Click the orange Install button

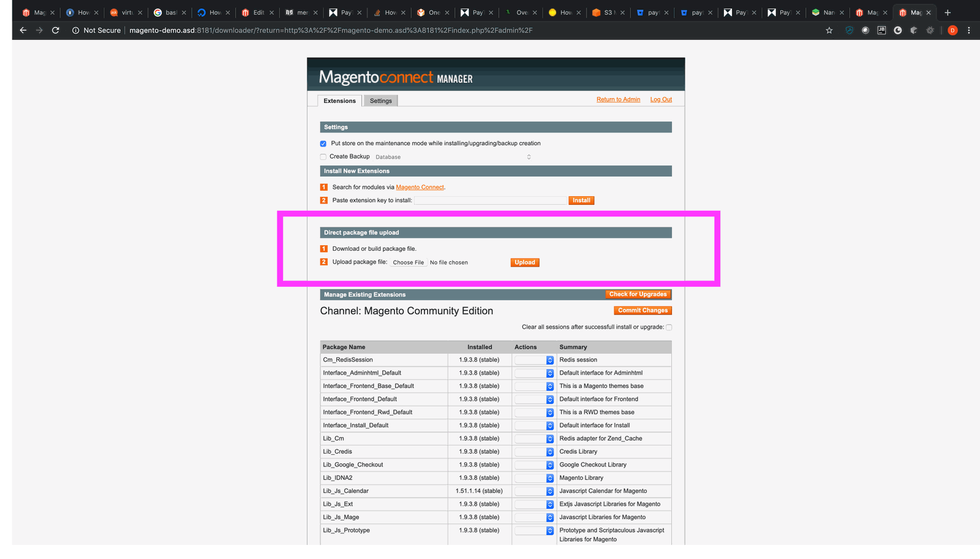click(581, 200)
